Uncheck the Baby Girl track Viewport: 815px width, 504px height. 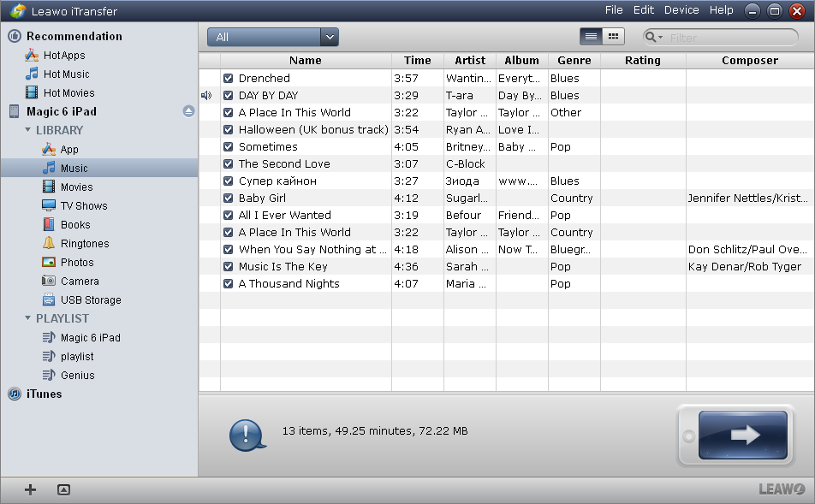point(228,198)
